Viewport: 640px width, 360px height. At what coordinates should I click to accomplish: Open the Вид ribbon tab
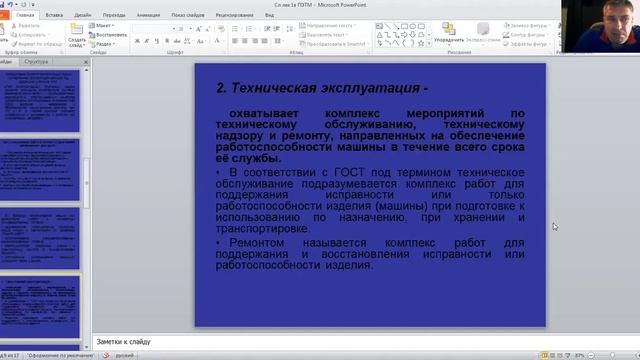click(x=269, y=15)
